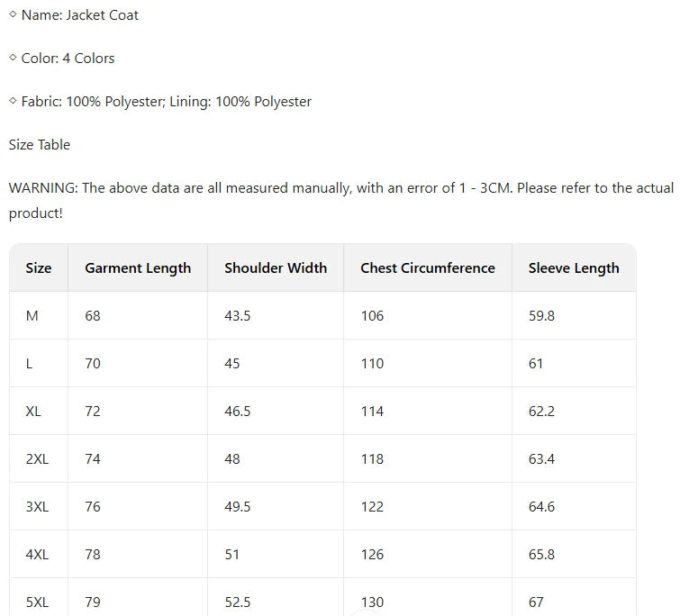Click the "Name: Jacket Coat" text line
Image resolution: width=680 pixels, height=616 pixels.
pyautogui.click(x=79, y=15)
